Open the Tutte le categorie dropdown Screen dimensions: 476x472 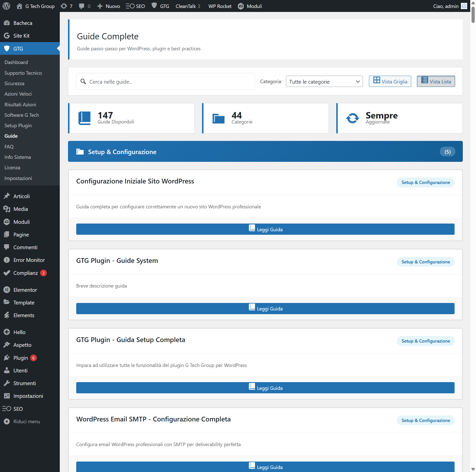pyautogui.click(x=324, y=81)
